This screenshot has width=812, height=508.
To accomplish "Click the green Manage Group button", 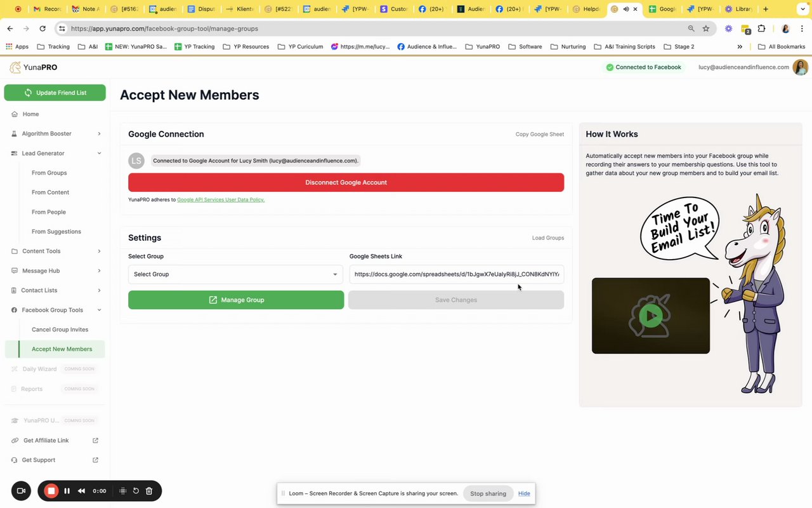I will 236,300.
